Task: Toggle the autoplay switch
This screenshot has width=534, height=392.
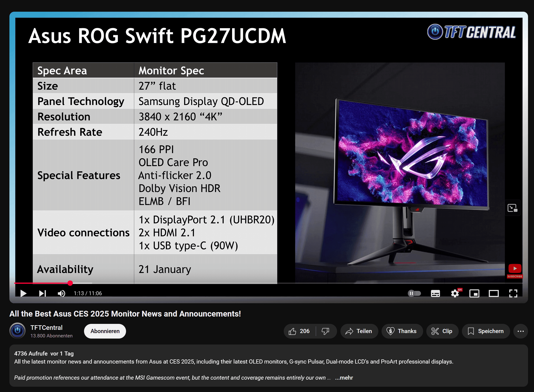Action: [x=414, y=294]
